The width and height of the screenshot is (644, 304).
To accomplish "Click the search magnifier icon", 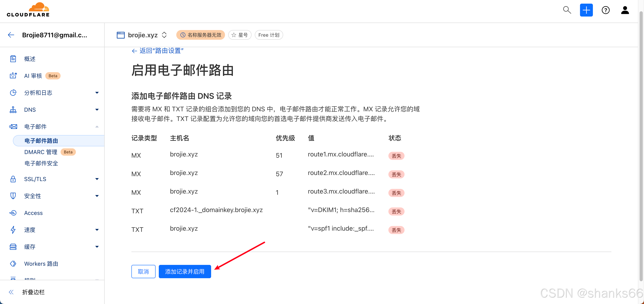I will 567,10.
